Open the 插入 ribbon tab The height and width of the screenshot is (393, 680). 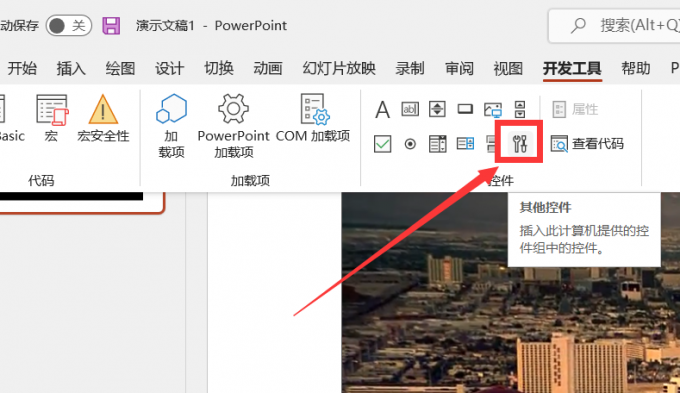pyautogui.click(x=71, y=68)
